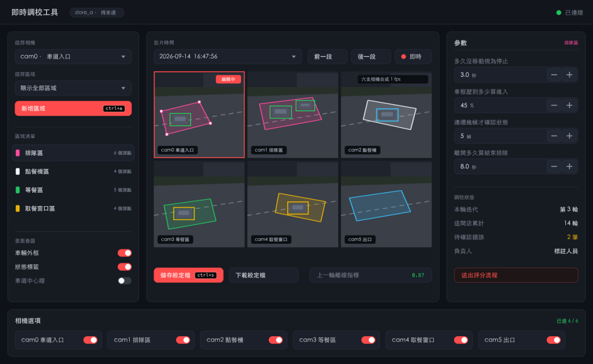Select the cam5 出口 video thumbnail
Viewport: 593px width, 364px height.
[x=386, y=204]
